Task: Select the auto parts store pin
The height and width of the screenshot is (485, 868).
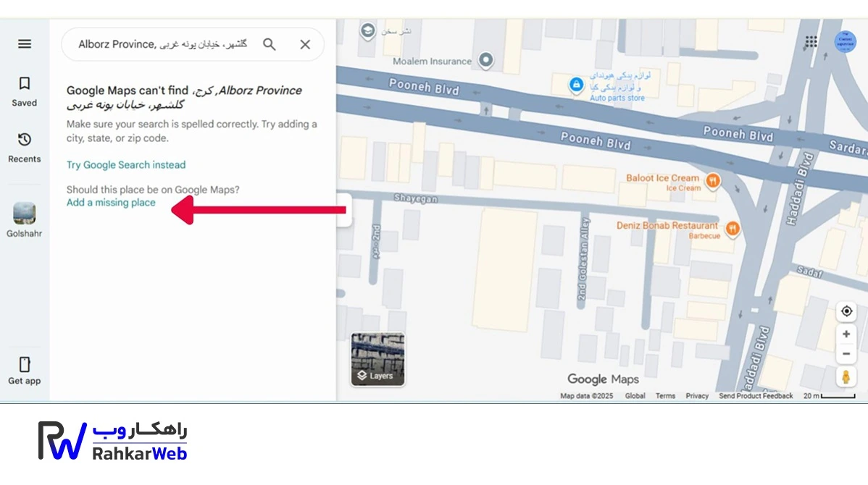Action: pyautogui.click(x=576, y=85)
